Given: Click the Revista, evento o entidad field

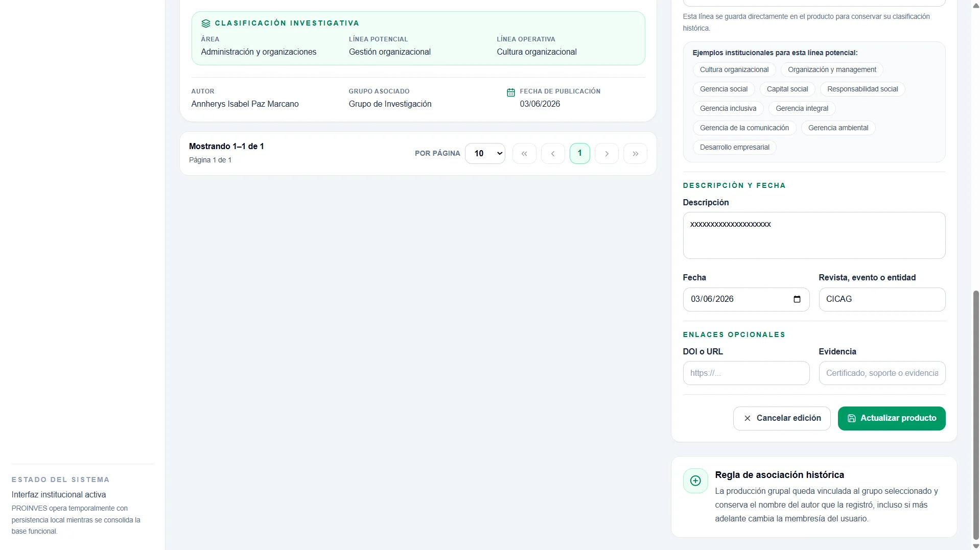Looking at the screenshot, I should (882, 299).
